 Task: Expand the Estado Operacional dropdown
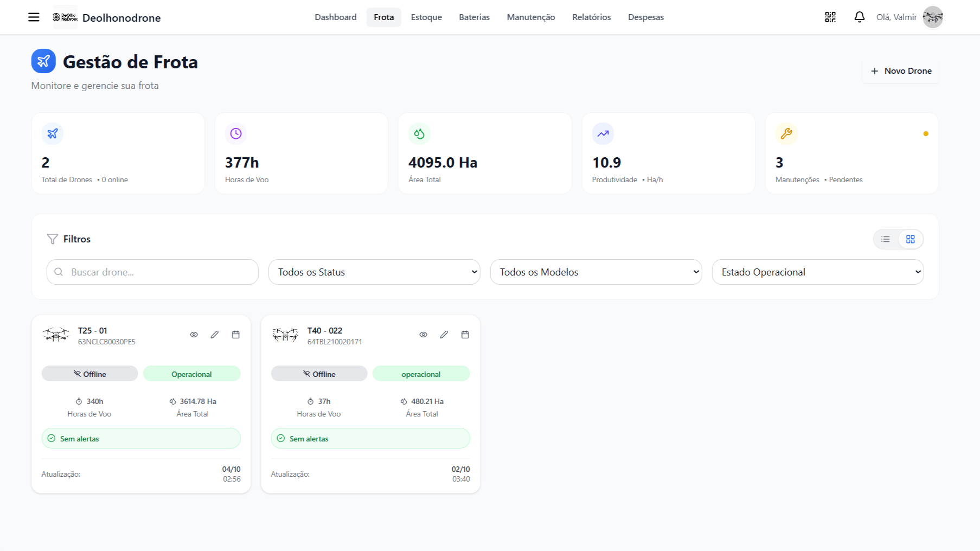pyautogui.click(x=817, y=272)
